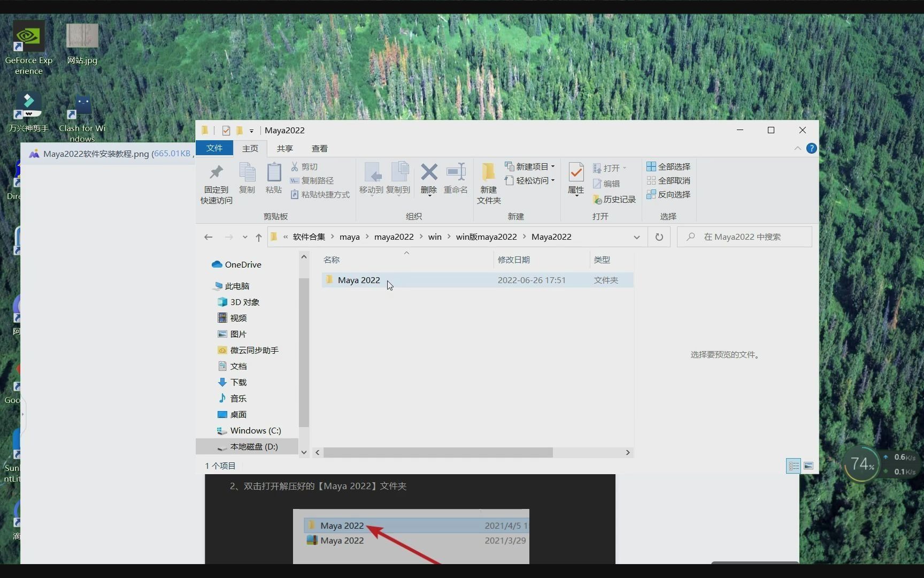Open Explorer help question mark
Viewport: 924px width, 578px height.
[x=811, y=149]
